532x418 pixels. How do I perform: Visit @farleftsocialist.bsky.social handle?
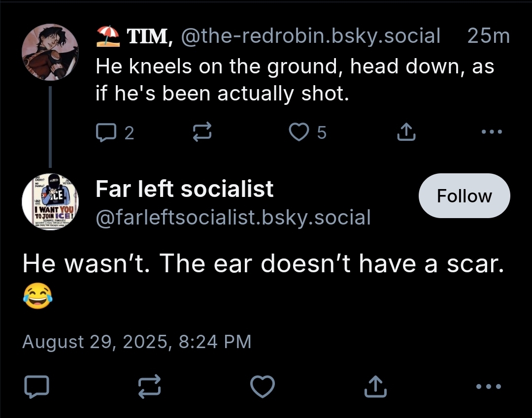pyautogui.click(x=233, y=217)
